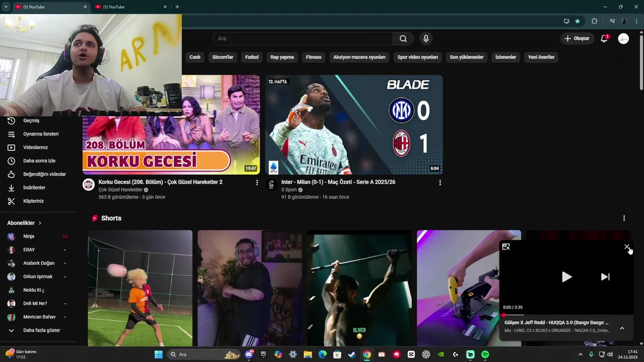Select the Sitcom'lar filter chip
The height and width of the screenshot is (362, 644).
coord(223,57)
